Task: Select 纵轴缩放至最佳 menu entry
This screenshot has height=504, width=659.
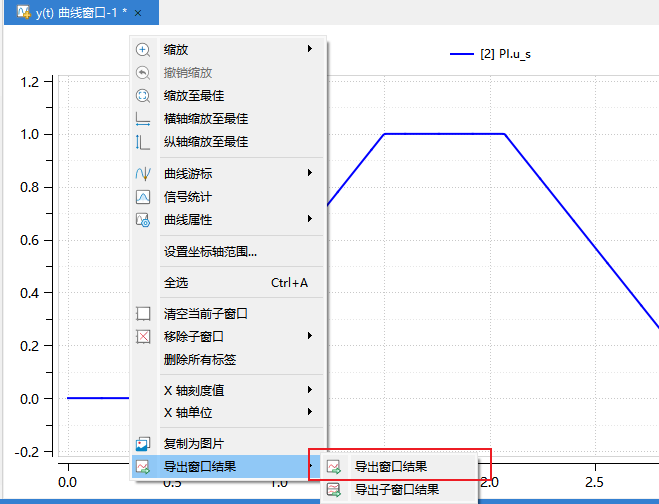Action: 229,142
